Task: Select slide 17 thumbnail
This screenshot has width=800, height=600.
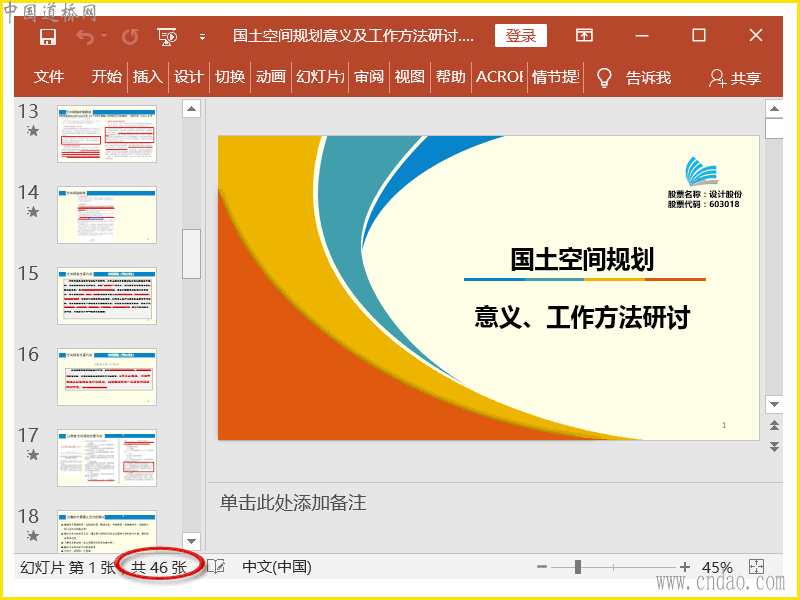Action: coord(107,458)
